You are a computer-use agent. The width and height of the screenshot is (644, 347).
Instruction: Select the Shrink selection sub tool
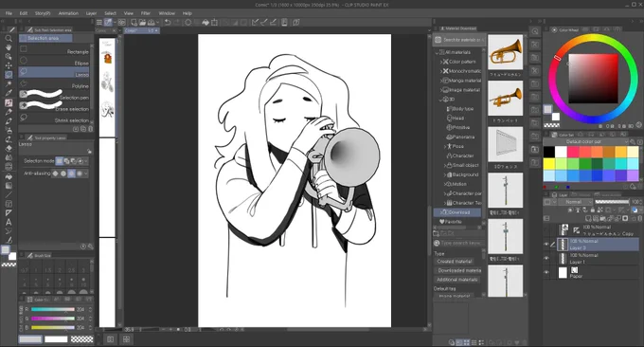tap(54, 119)
